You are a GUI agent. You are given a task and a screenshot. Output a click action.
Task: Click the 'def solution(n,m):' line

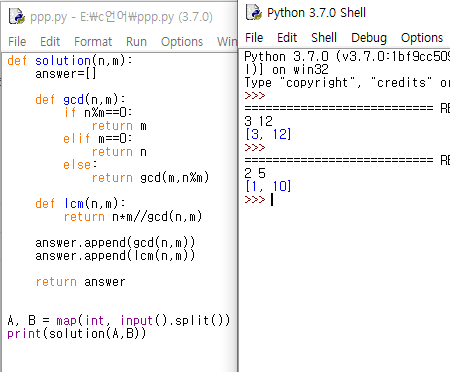(70, 61)
